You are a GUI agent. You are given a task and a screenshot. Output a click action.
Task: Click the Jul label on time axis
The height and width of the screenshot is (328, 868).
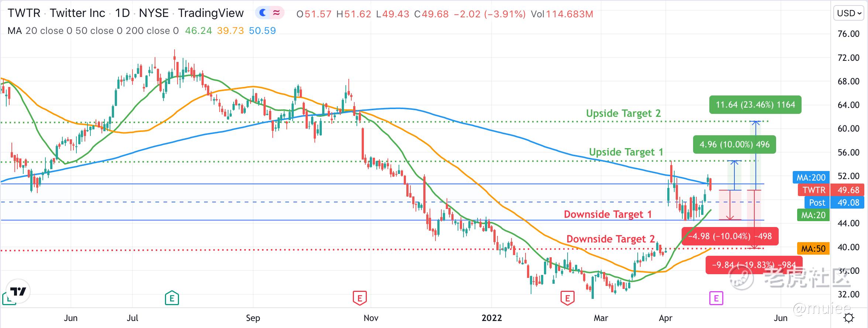pyautogui.click(x=132, y=318)
